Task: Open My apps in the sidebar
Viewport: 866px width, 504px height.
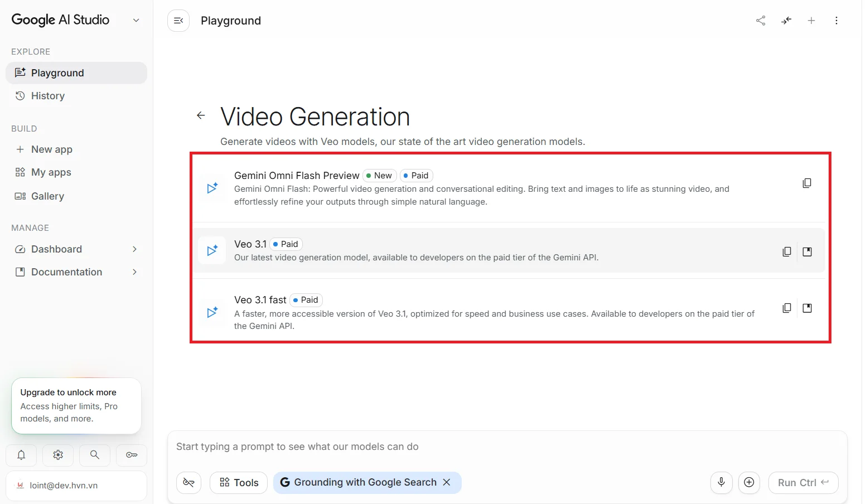Action: tap(76, 172)
